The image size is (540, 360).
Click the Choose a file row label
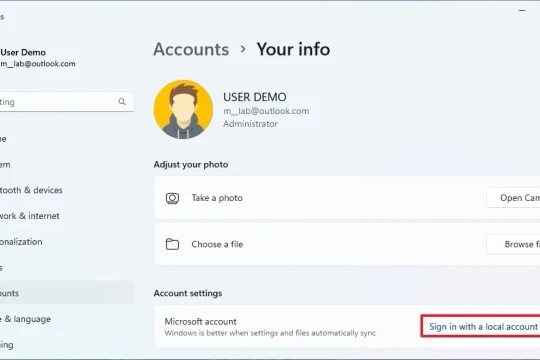[217, 244]
